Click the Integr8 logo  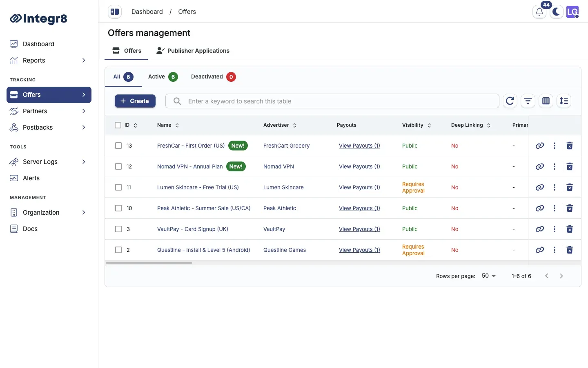pyautogui.click(x=38, y=18)
